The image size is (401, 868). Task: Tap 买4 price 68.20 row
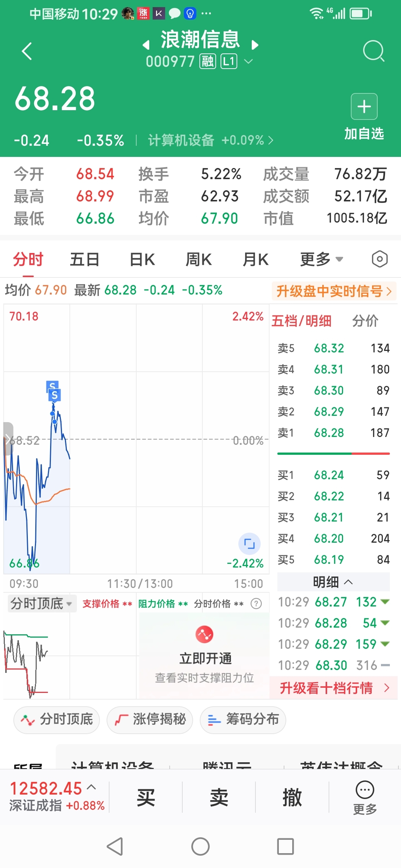coord(333,538)
